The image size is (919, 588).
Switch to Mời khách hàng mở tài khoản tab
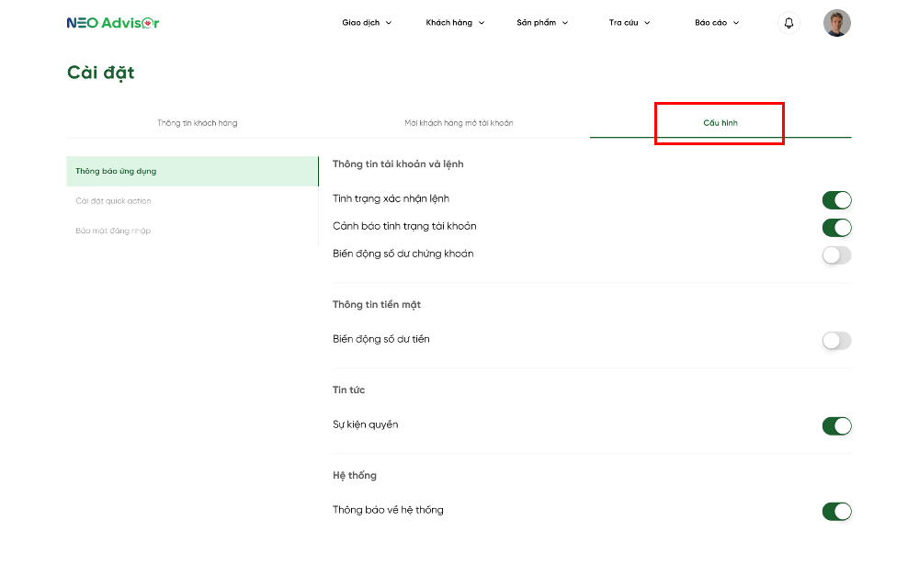(459, 123)
